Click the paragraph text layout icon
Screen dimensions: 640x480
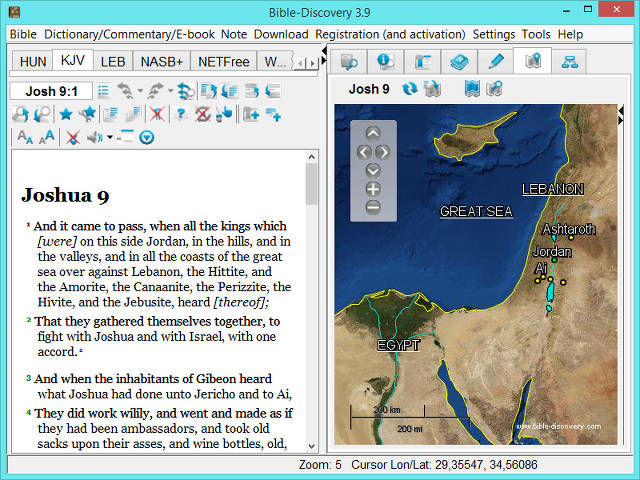111,114
